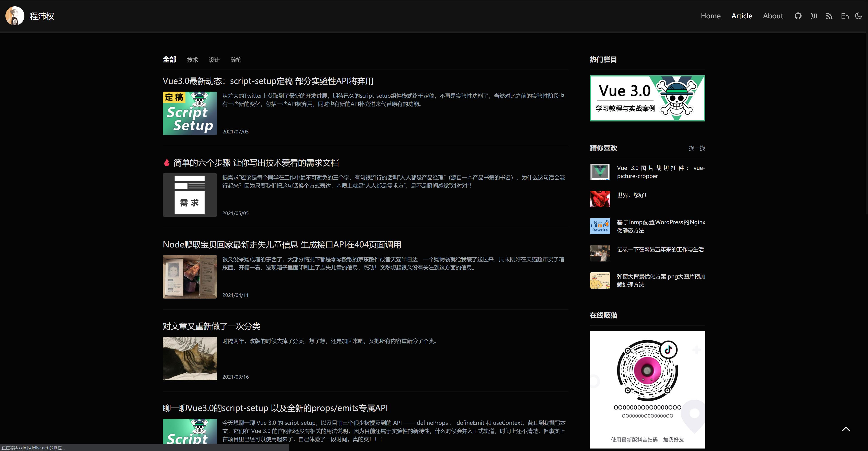Click the Vue logo thumbnail beside vue-picture-cropper
Viewport: 868px width, 451px height.
tap(600, 172)
